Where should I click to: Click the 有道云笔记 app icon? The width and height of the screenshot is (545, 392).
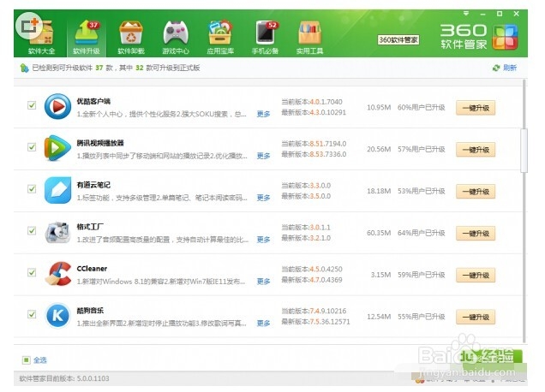coord(58,190)
